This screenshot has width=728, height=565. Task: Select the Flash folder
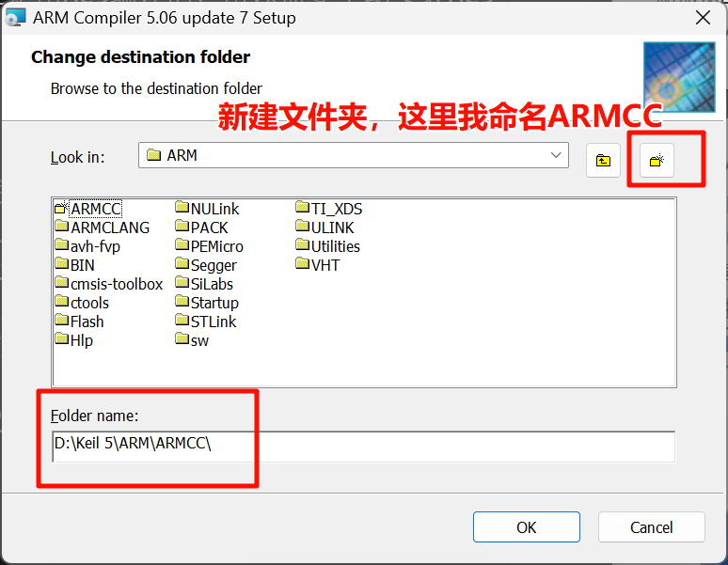79,322
